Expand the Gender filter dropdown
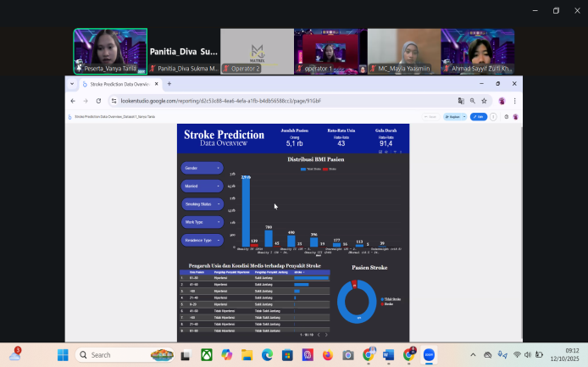 [202, 168]
